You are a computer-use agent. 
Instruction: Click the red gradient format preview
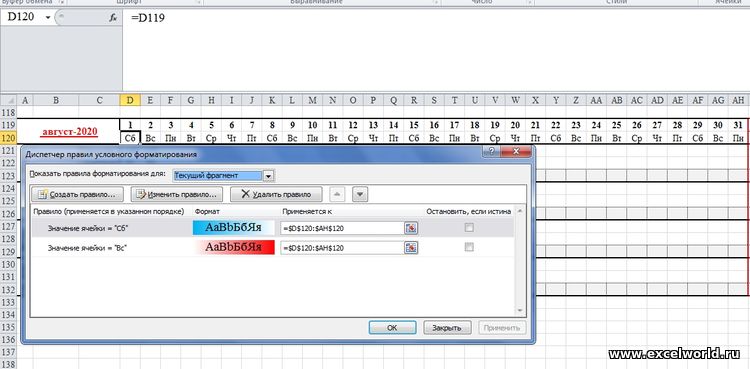[x=233, y=247]
